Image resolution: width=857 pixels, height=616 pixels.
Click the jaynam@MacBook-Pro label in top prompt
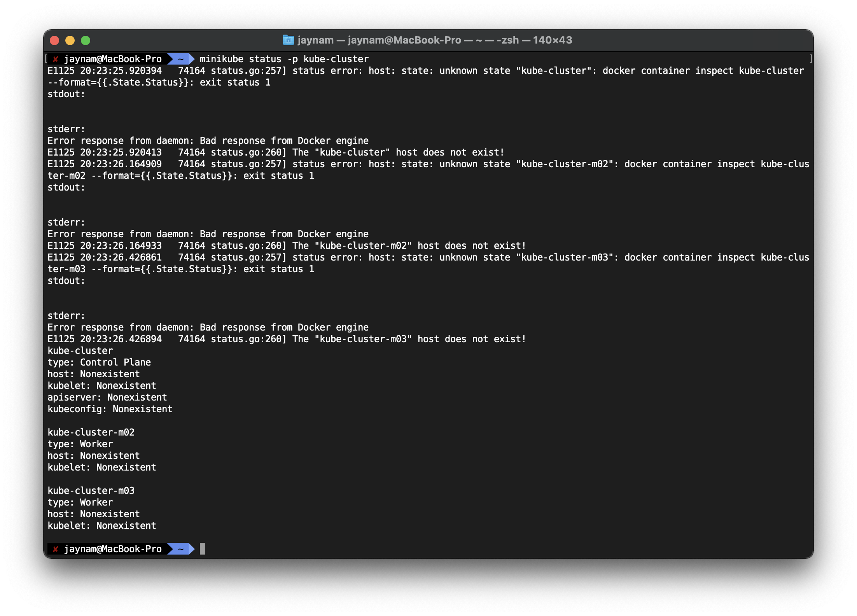(113, 59)
